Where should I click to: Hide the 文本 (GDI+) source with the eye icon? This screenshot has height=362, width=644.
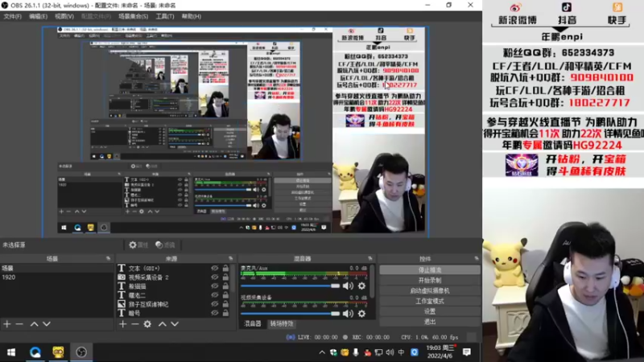coord(214,268)
